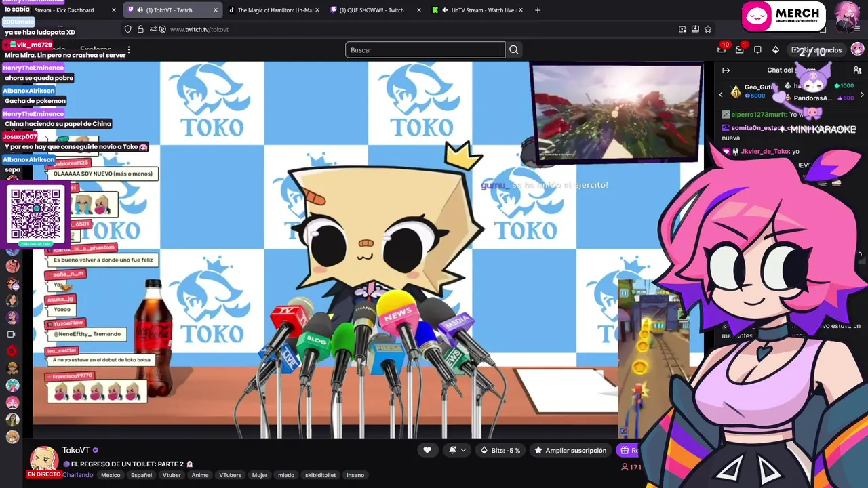
Task: Click elperro1273murft username in chat
Action: [759, 115]
